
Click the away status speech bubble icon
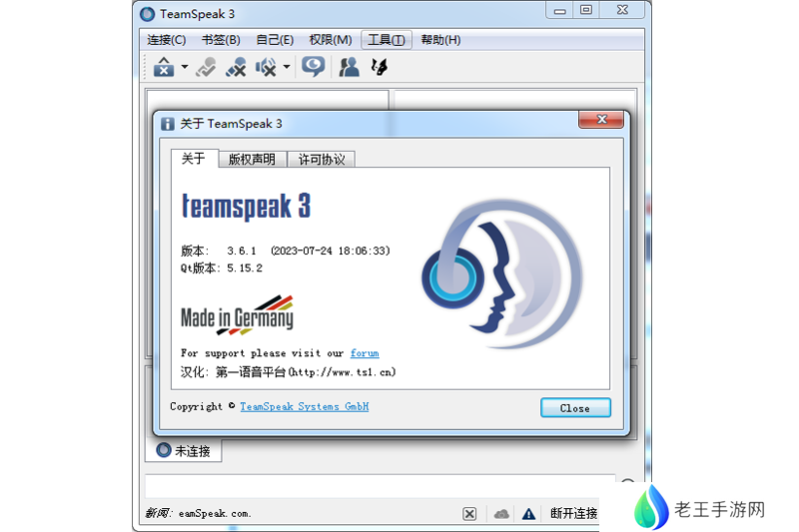[313, 67]
